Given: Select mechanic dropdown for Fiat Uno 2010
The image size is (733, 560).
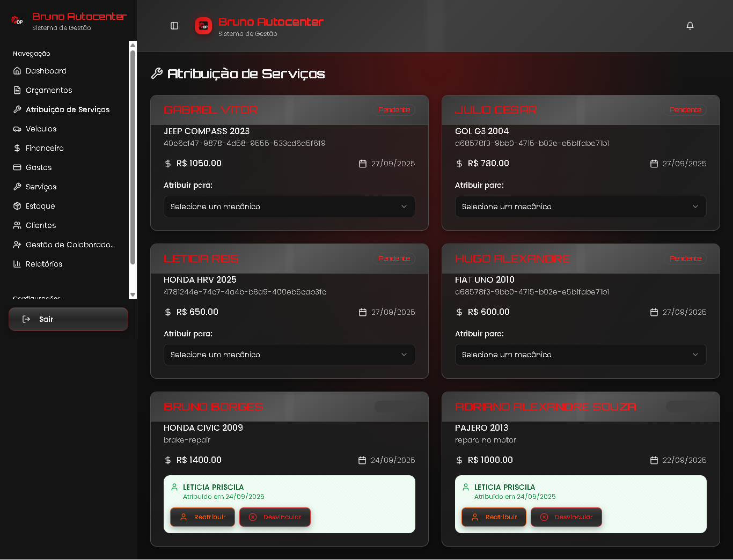Looking at the screenshot, I should 581,355.
